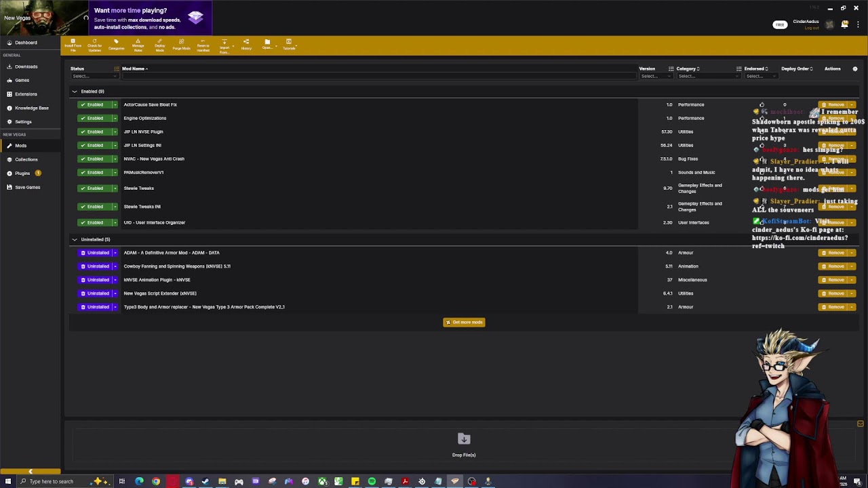The height and width of the screenshot is (488, 868).
Task: Click the Deploy Mods icon
Action: tap(159, 45)
